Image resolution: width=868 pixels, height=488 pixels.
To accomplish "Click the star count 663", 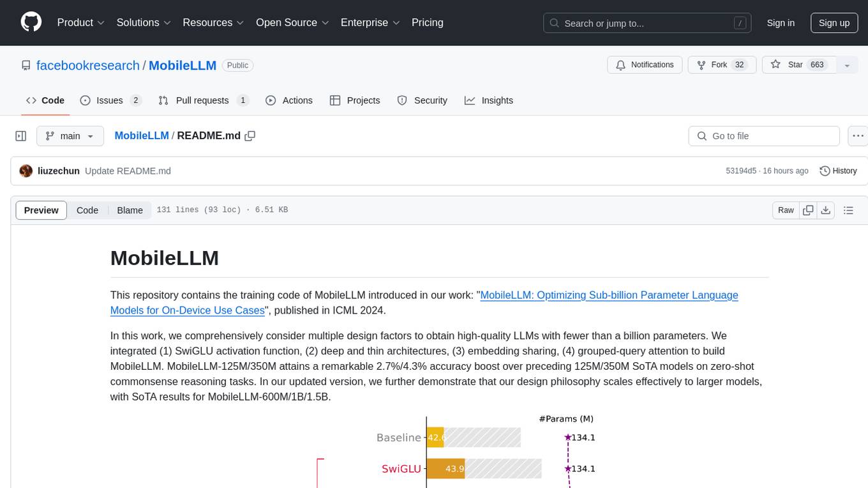I will pyautogui.click(x=817, y=65).
